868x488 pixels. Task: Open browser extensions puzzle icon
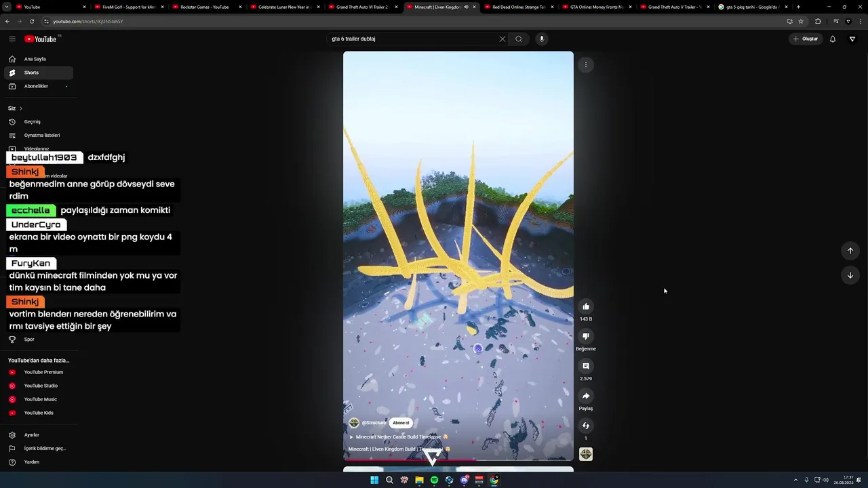818,21
